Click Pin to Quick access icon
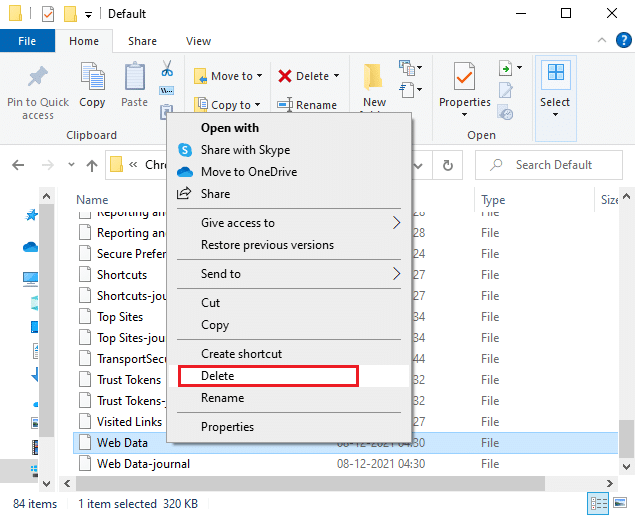Viewport: 635px width, 520px height. click(38, 77)
